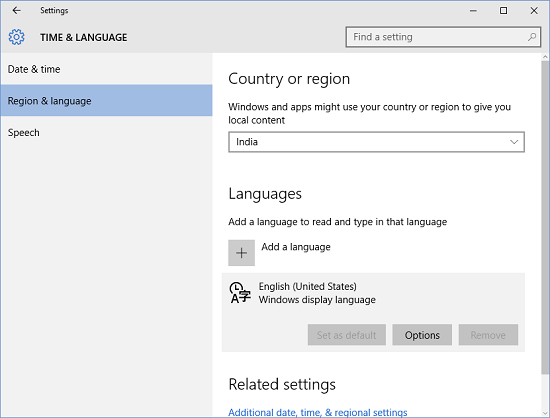Click the Add a language label
This screenshot has width=550, height=418.
tap(296, 247)
